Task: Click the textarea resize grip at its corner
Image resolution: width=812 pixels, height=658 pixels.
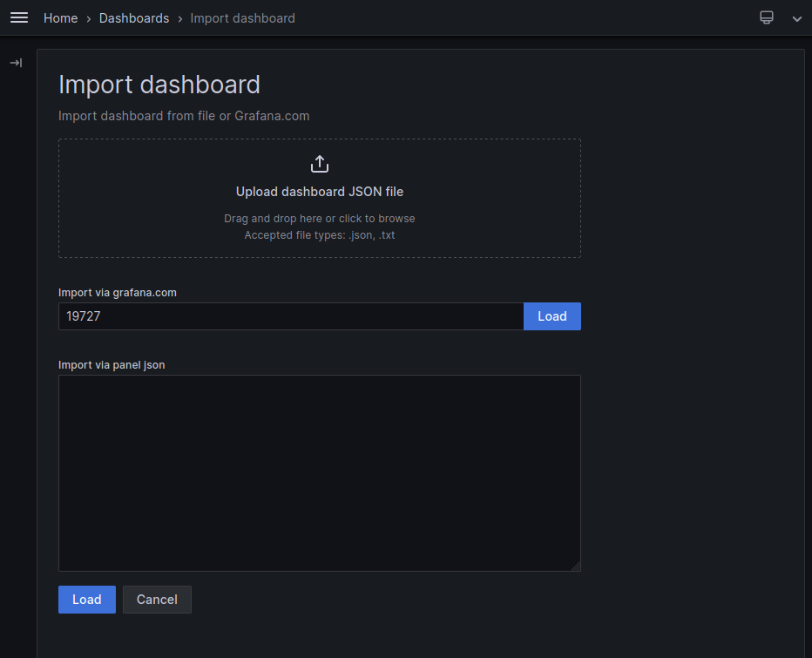Action: click(577, 566)
